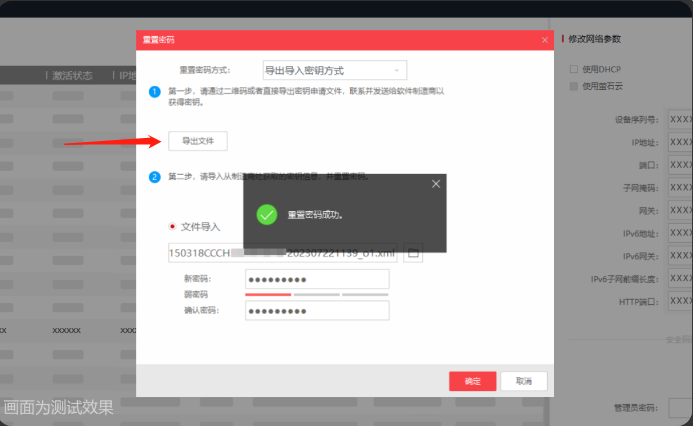Click the 重置密码成功 message text

click(x=315, y=215)
